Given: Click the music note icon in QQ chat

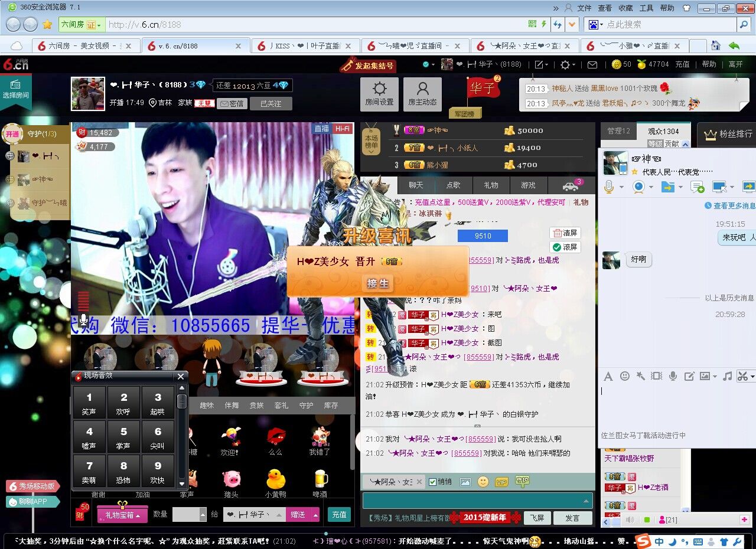Looking at the screenshot, I should [728, 376].
